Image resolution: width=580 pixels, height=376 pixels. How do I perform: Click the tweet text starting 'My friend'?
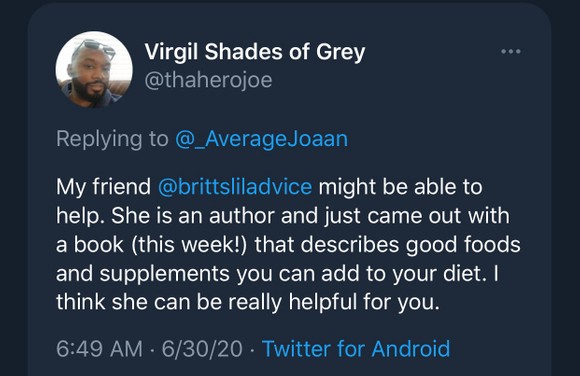288,244
